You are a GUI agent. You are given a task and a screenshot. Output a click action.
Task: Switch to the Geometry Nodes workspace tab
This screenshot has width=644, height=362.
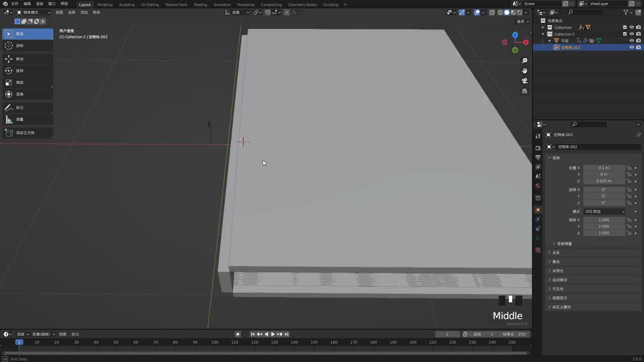click(302, 5)
